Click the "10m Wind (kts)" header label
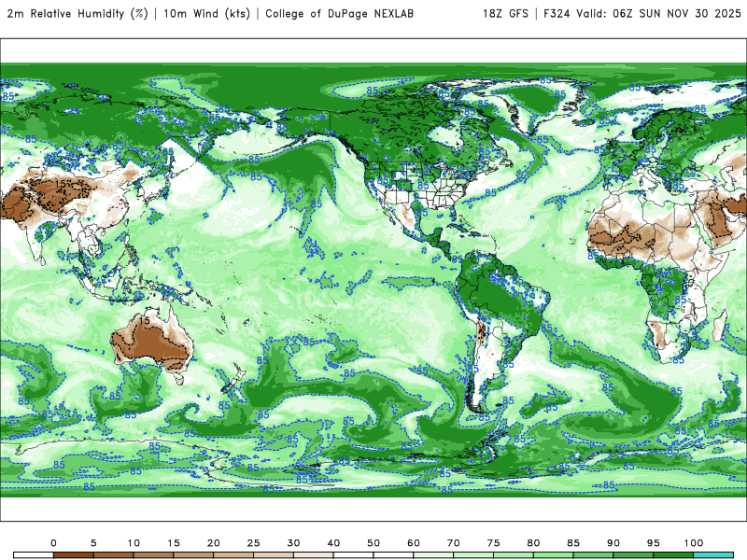 pyautogui.click(x=206, y=14)
